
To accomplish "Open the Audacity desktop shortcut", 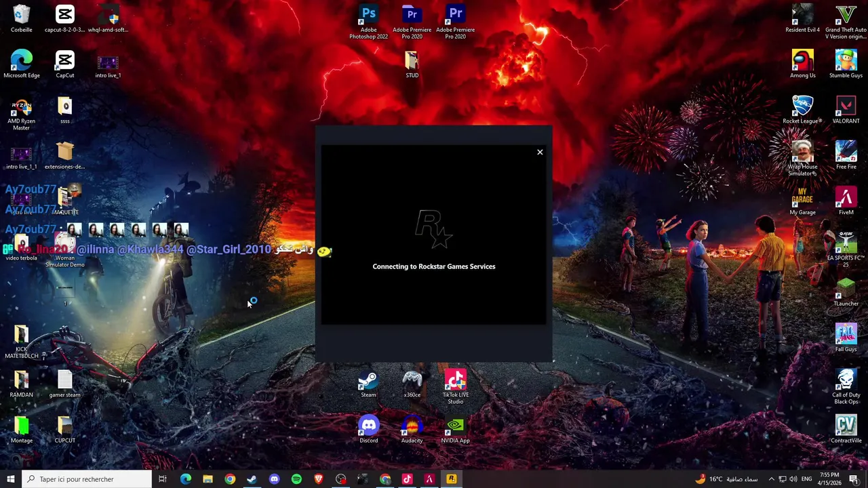I will [x=412, y=430].
